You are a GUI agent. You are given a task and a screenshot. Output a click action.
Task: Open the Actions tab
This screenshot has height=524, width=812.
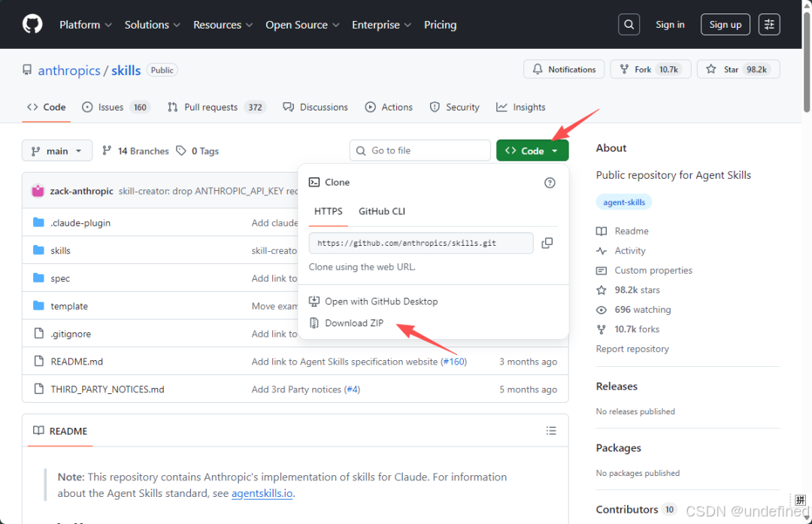[x=389, y=108]
